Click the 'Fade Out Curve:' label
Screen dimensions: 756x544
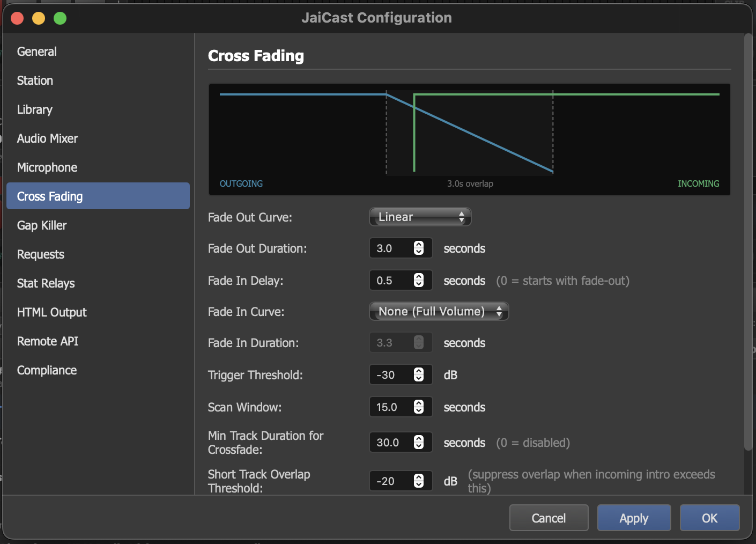250,217
